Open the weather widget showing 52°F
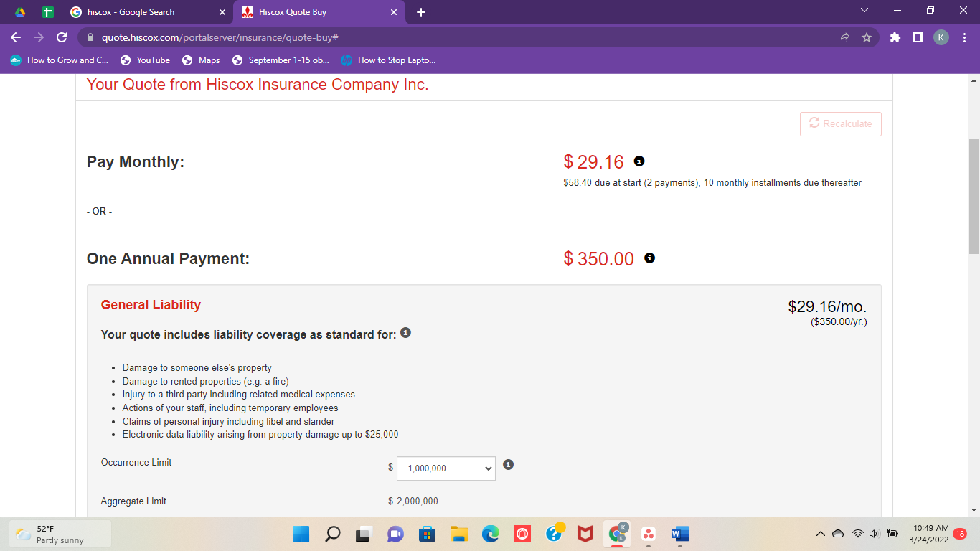This screenshot has width=980, height=551. pyautogui.click(x=60, y=534)
